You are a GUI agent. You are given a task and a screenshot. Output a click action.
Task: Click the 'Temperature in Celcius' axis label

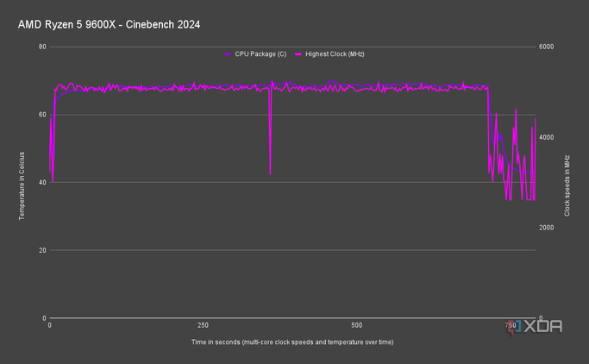tap(22, 186)
